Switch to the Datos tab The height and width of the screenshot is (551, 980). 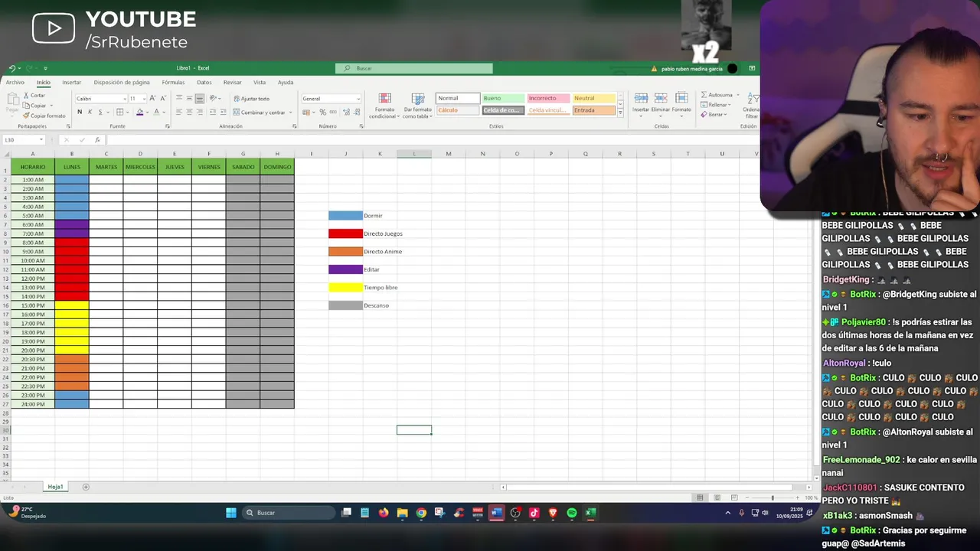(204, 82)
